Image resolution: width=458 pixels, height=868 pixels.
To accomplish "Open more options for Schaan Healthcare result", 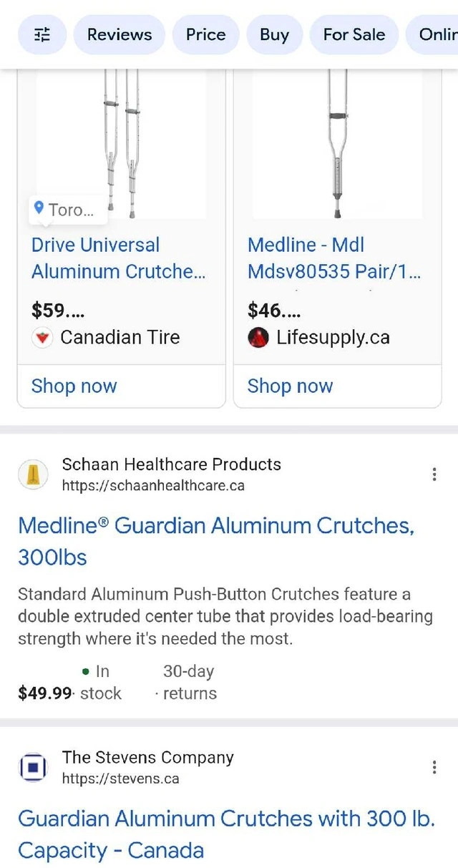I will point(434,474).
